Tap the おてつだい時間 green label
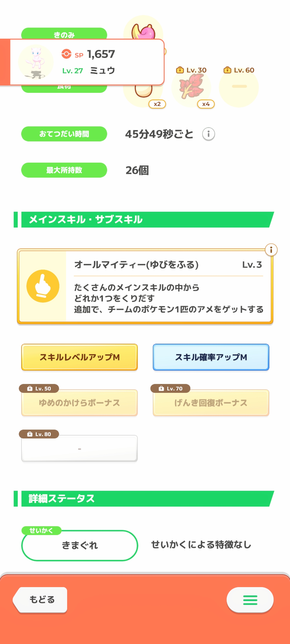This screenshot has width=290, height=644. click(64, 134)
